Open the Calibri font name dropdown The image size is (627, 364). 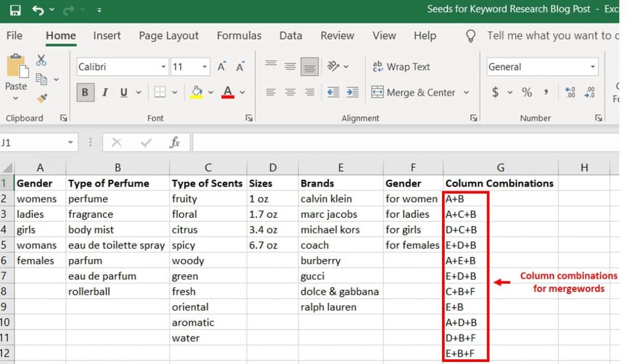click(x=163, y=67)
